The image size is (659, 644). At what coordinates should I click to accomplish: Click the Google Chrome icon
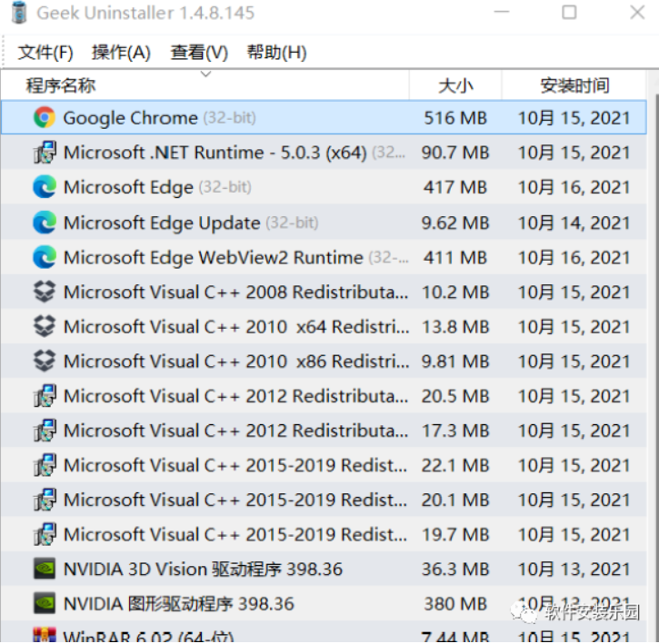[x=44, y=118]
